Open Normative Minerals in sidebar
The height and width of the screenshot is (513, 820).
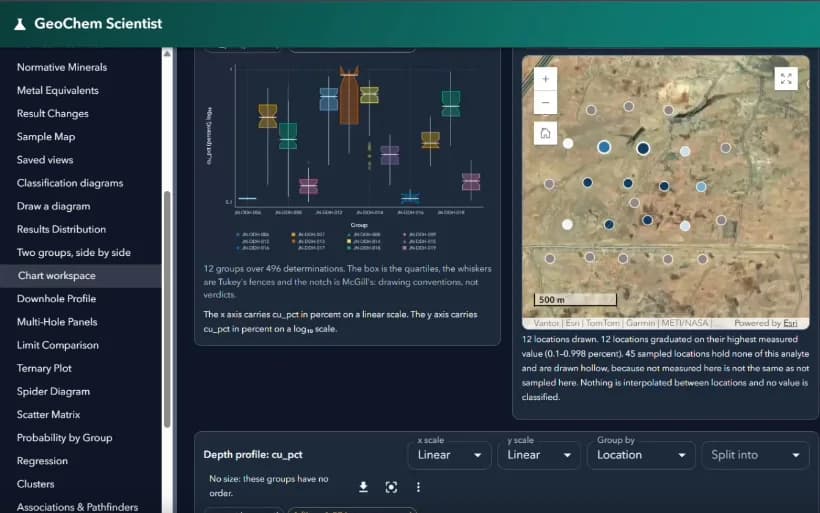click(x=62, y=67)
